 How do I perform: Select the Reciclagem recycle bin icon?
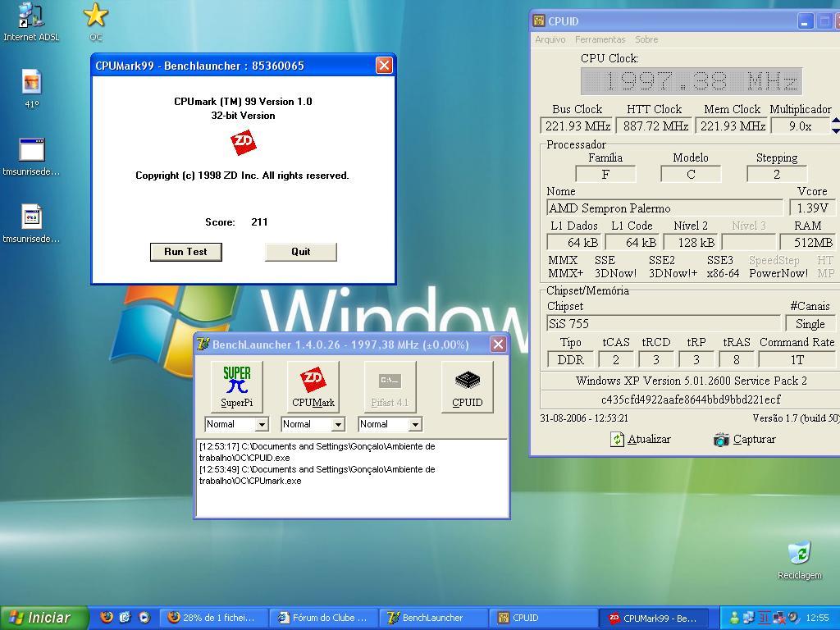point(799,560)
